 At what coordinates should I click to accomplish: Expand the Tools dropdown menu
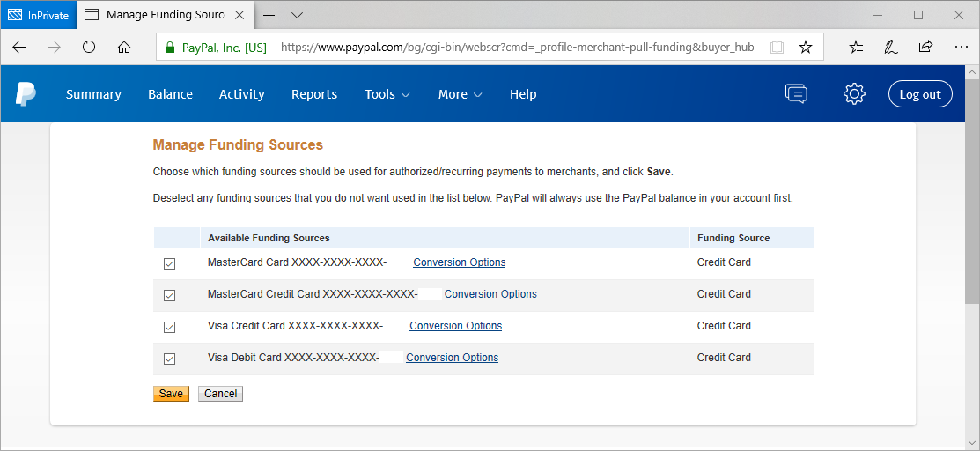click(x=387, y=94)
